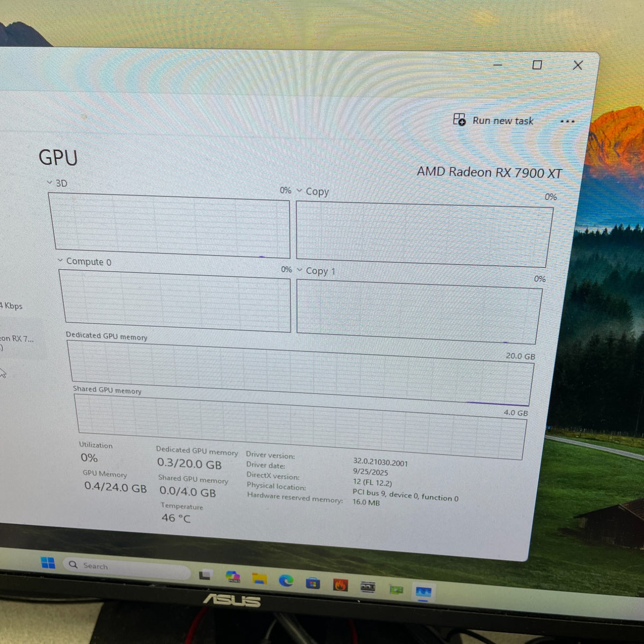The image size is (644, 644).
Task: Click the 16.0 MB reserved memory value
Action: (x=366, y=502)
